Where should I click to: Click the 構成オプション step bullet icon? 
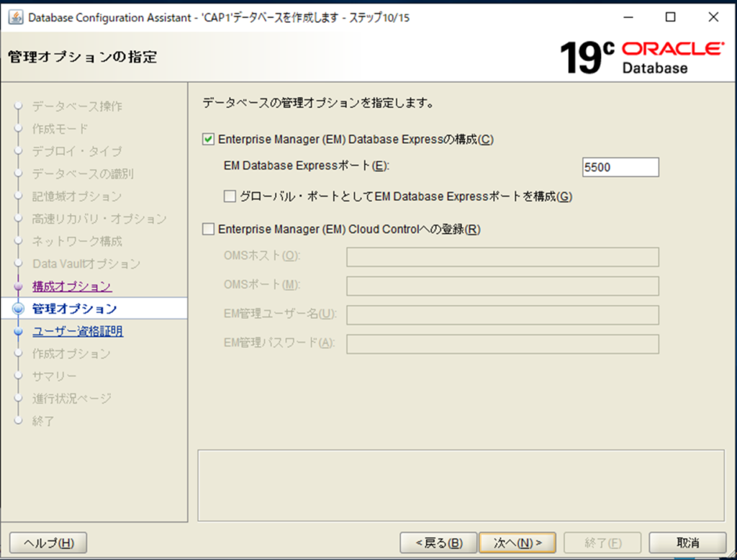tap(19, 286)
